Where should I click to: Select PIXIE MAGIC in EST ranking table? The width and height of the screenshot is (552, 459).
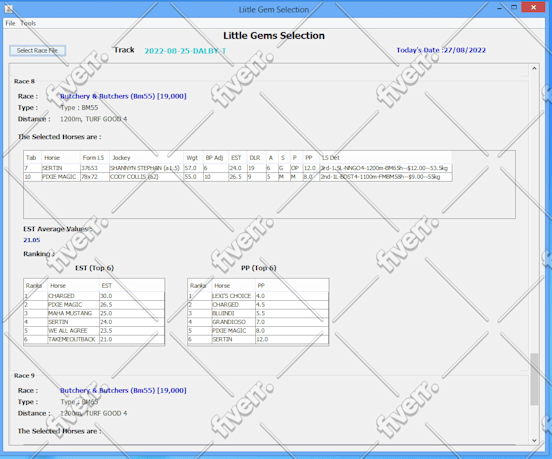[73, 304]
